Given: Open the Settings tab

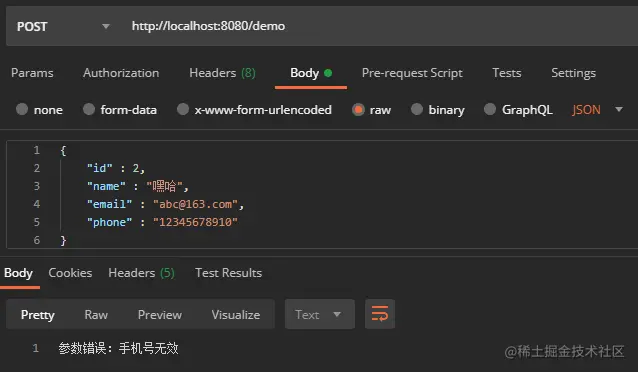Looking at the screenshot, I should [x=573, y=73].
